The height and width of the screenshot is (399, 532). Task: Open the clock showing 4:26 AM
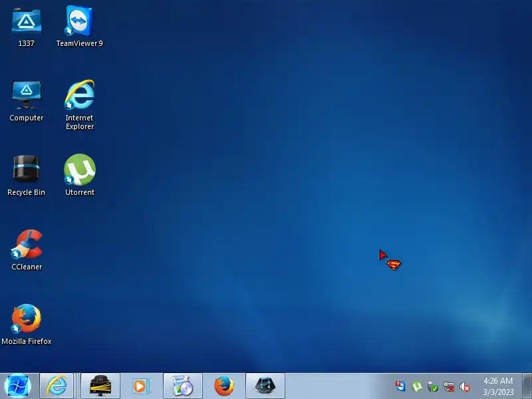(x=498, y=386)
